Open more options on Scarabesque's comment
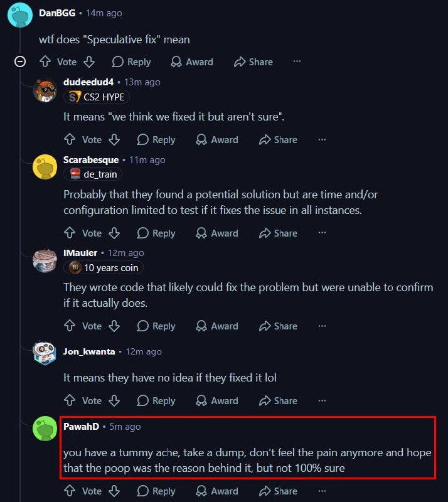The height and width of the screenshot is (502, 448). coord(322,233)
